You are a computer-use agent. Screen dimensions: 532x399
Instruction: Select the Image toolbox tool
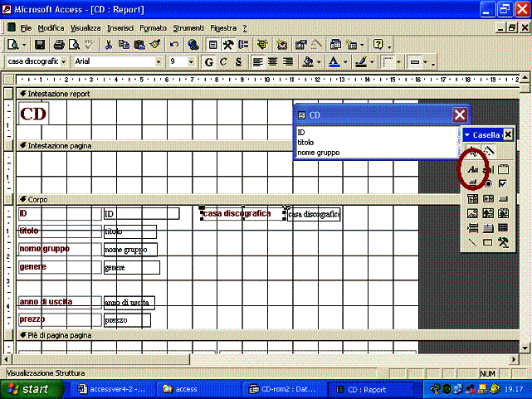pos(472,213)
